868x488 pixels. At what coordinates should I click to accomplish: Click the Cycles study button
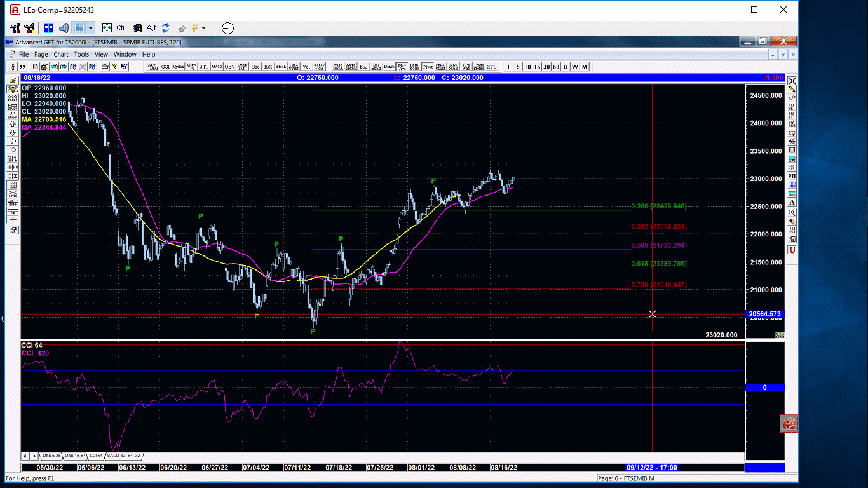click(179, 67)
